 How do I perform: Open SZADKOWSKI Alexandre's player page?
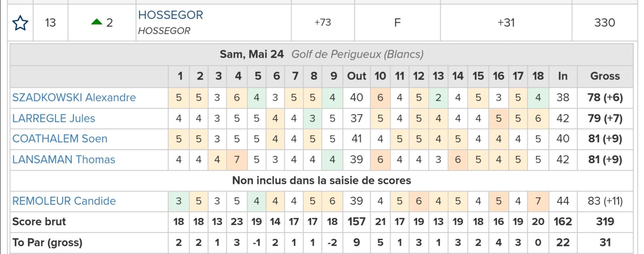tap(74, 98)
